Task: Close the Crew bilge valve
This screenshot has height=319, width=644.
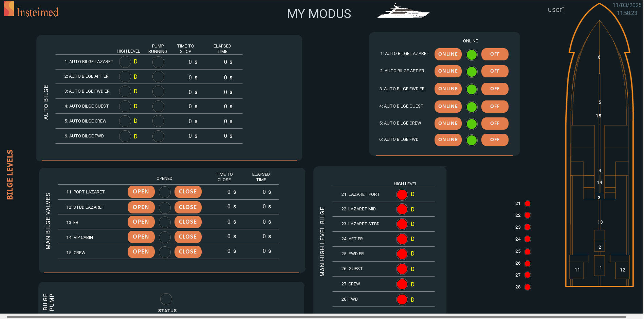Action: point(188,252)
